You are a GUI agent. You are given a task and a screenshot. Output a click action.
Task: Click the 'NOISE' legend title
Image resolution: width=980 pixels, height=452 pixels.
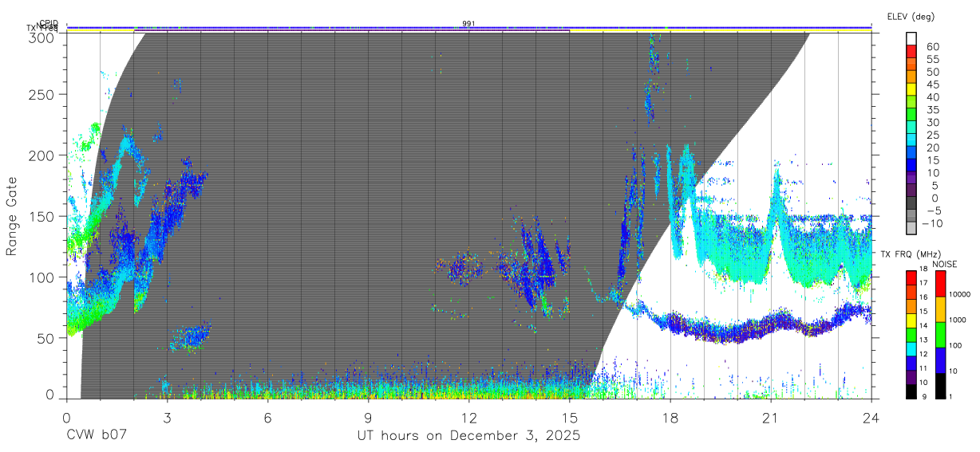pos(945,264)
